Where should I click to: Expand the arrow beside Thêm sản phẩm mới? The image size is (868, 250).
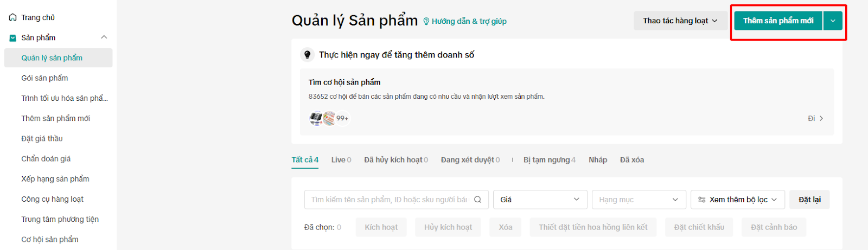coord(833,21)
